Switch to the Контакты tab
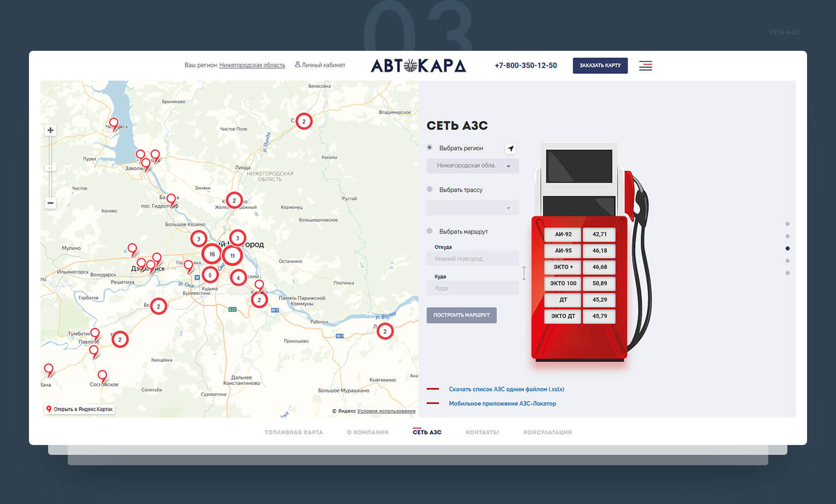The image size is (836, 504). point(482,432)
